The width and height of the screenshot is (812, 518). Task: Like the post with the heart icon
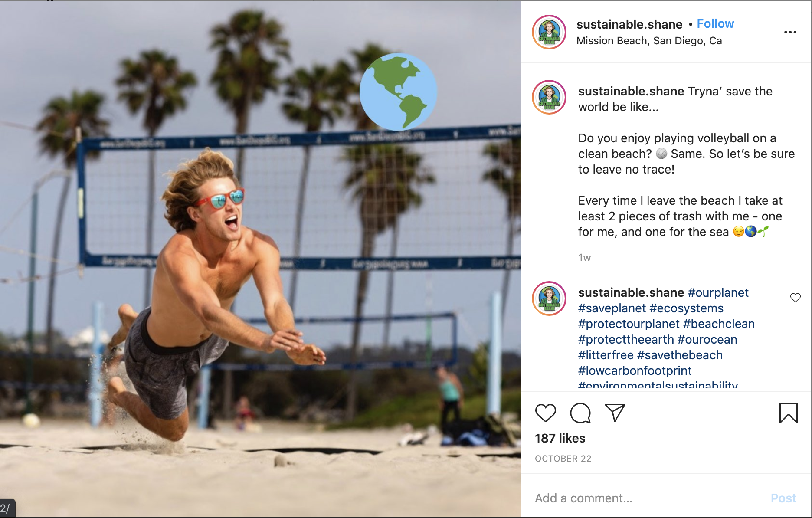[x=545, y=413]
